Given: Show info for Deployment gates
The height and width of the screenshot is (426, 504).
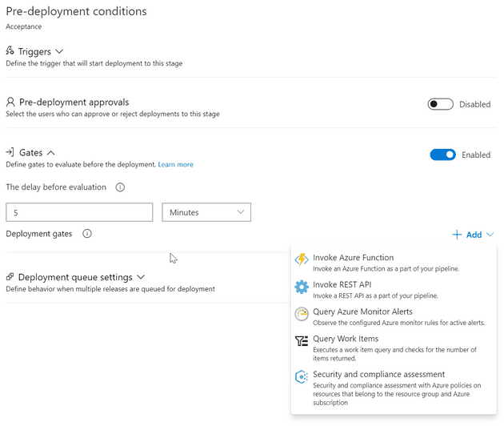Looking at the screenshot, I should tap(87, 234).
